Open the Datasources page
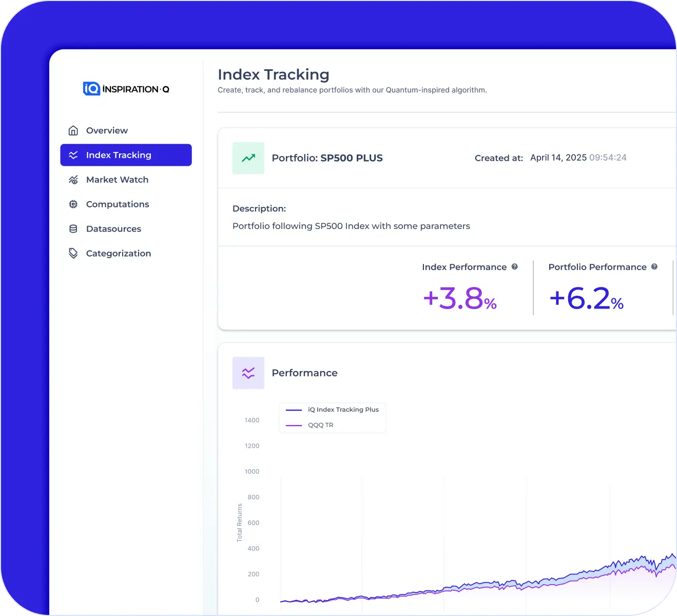Image resolution: width=677 pixels, height=616 pixels. [113, 228]
